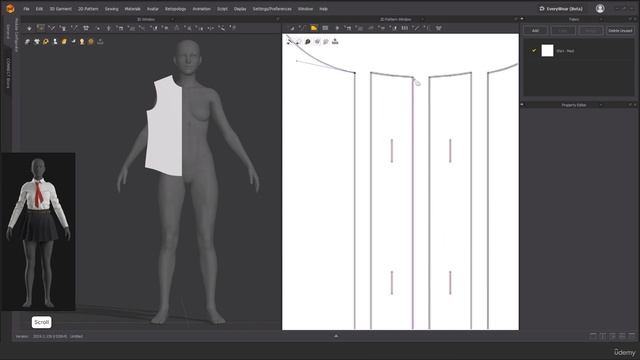Image resolution: width=640 pixels, height=360 pixels.
Task: Open the Help menu
Action: click(323, 9)
